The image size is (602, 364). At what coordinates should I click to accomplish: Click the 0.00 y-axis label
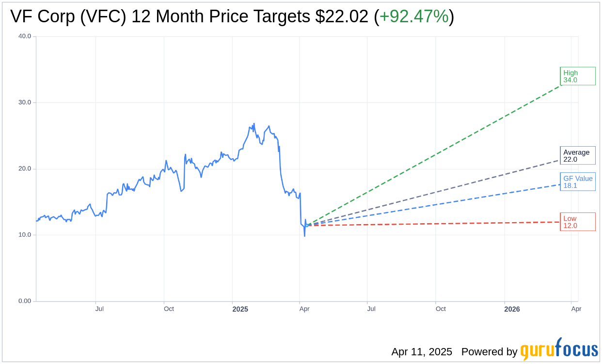(x=25, y=301)
